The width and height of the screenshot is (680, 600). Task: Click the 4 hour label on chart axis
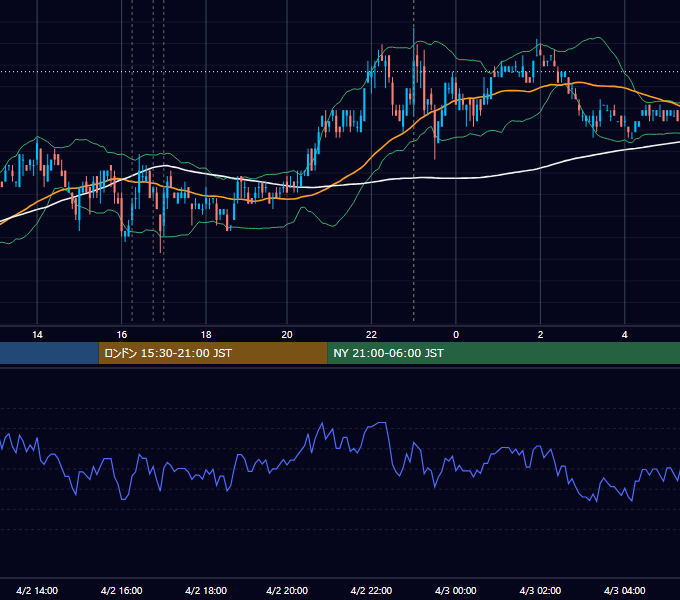[x=624, y=335]
